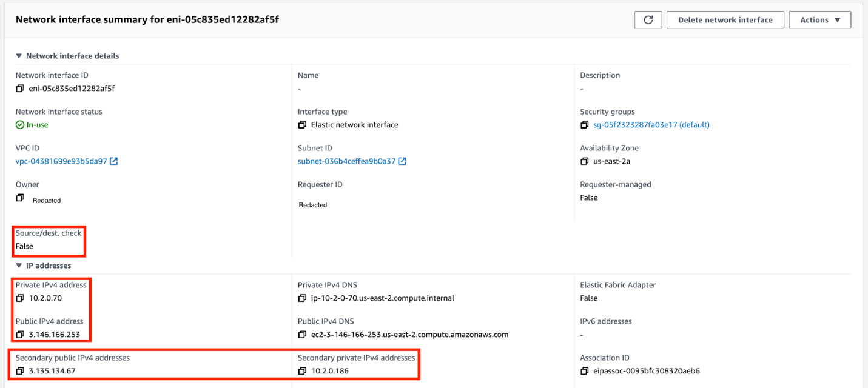
Task: Copy the private IPv4 DNS name
Action: (x=302, y=298)
